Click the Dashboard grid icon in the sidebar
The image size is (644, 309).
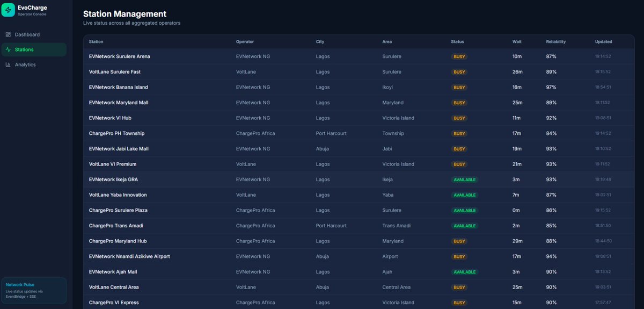tap(8, 34)
